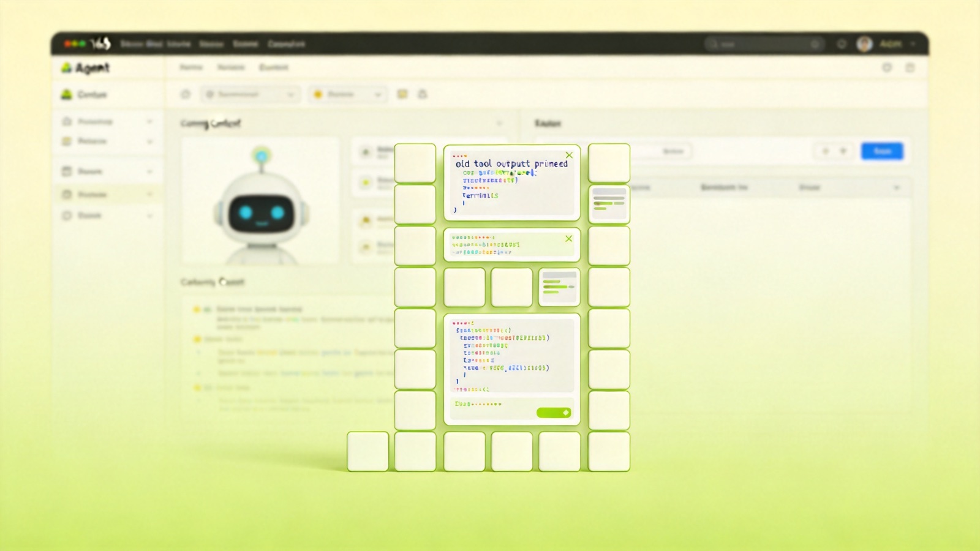This screenshot has width=980, height=551.
Task: Click the blue button in the right panel
Action: click(x=882, y=151)
